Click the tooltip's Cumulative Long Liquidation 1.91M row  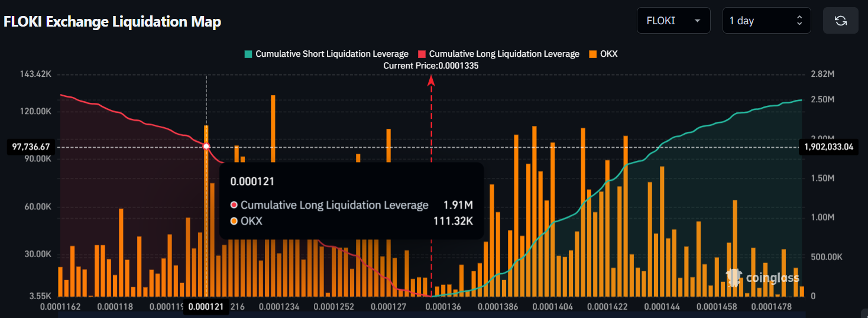[351, 205]
